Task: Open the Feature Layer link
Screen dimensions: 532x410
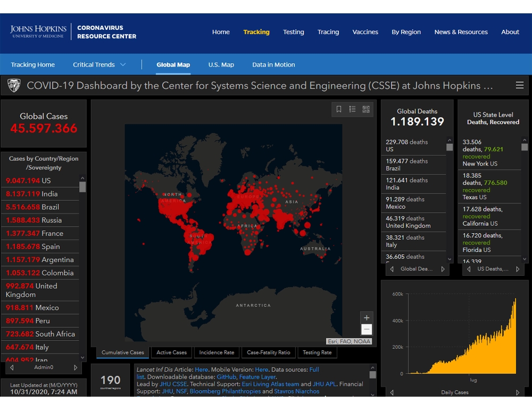Action: click(x=257, y=376)
